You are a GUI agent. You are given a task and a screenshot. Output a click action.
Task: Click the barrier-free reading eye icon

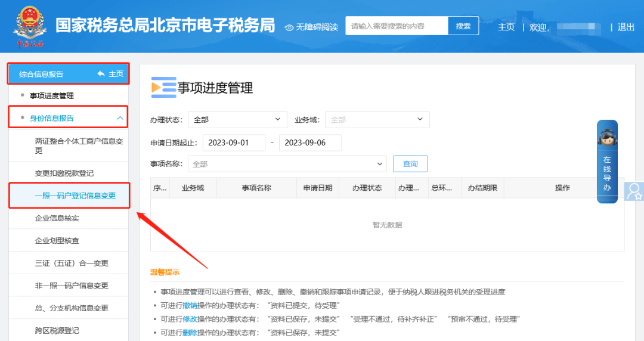[x=289, y=27]
